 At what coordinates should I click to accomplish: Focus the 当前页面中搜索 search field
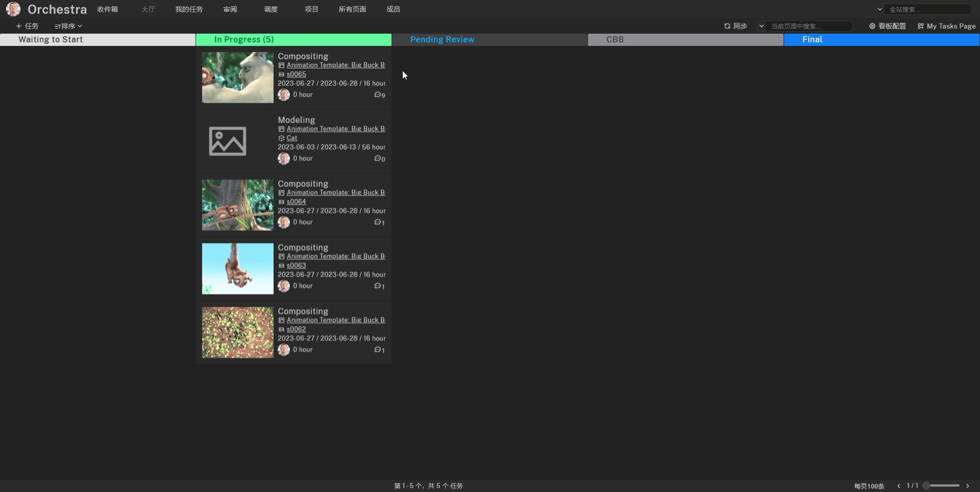tap(810, 26)
